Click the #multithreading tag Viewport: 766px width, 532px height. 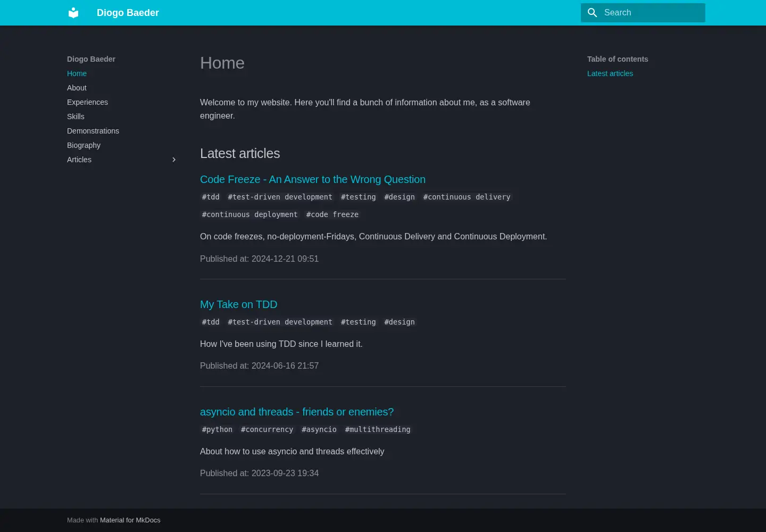[378, 429]
